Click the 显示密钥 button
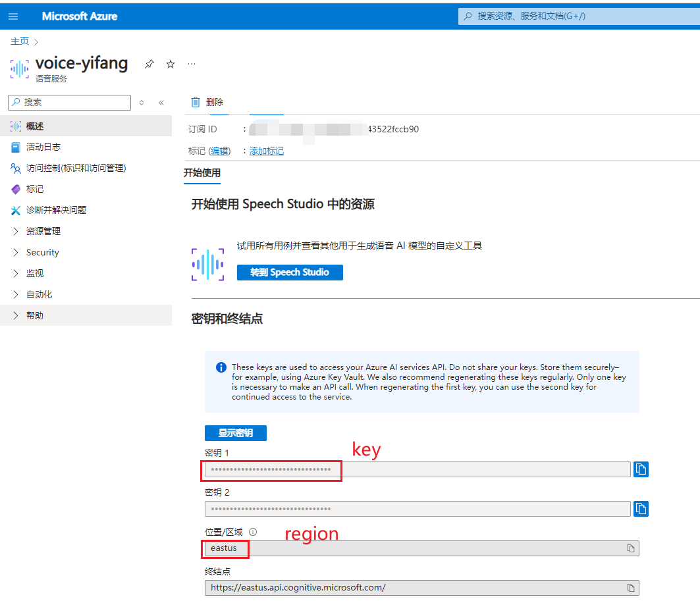Screen dimensions: 700x603 [x=236, y=433]
